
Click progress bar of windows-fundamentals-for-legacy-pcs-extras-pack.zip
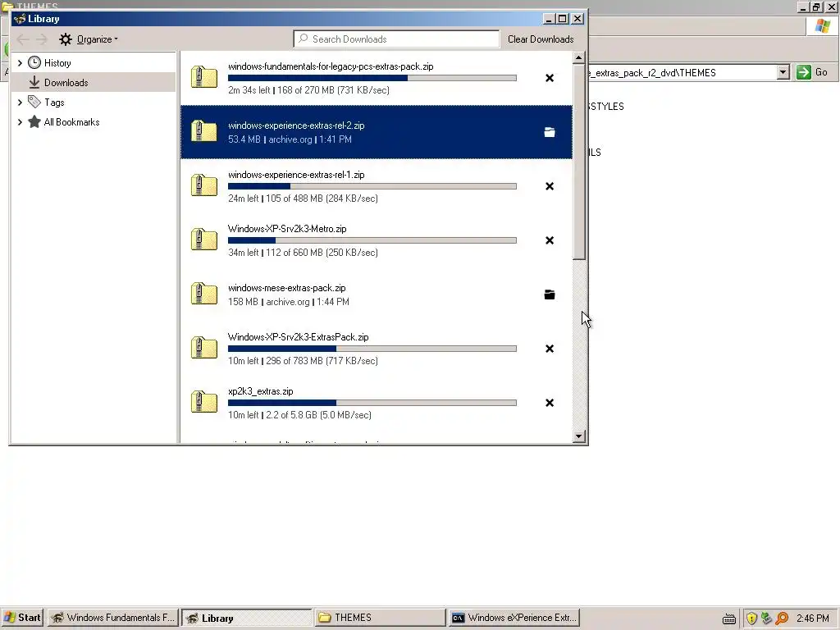(x=372, y=78)
